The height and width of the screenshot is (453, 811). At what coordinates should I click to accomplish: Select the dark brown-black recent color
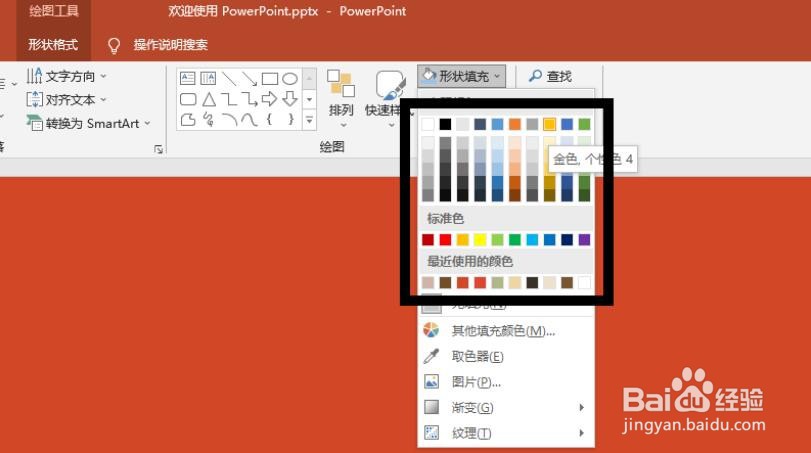click(x=532, y=282)
